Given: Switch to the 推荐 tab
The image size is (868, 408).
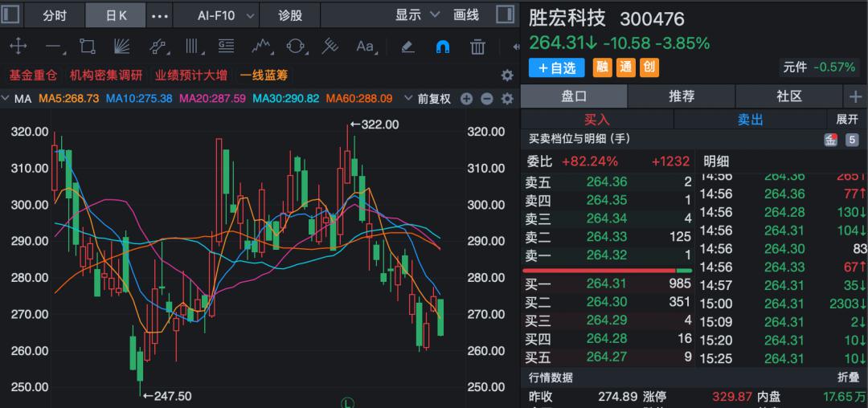Looking at the screenshot, I should point(682,96).
